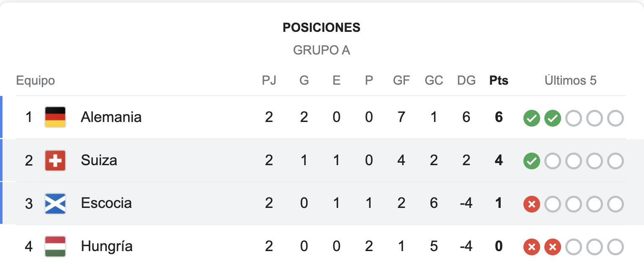The height and width of the screenshot is (275, 644).
Task: Select the Hungría team name
Action: [x=107, y=246]
